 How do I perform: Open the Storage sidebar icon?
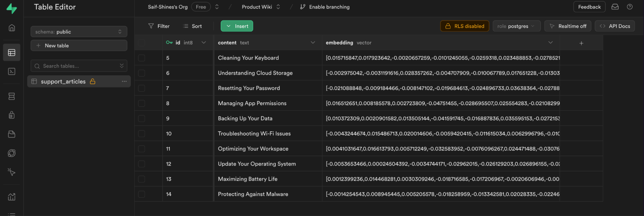pyautogui.click(x=12, y=134)
